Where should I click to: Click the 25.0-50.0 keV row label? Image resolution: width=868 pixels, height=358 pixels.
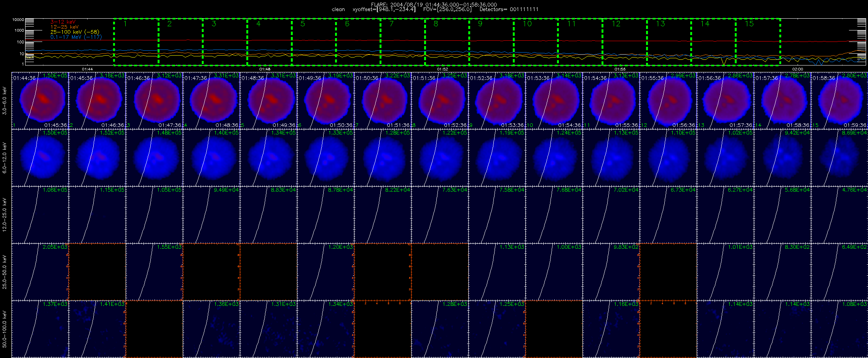point(5,272)
